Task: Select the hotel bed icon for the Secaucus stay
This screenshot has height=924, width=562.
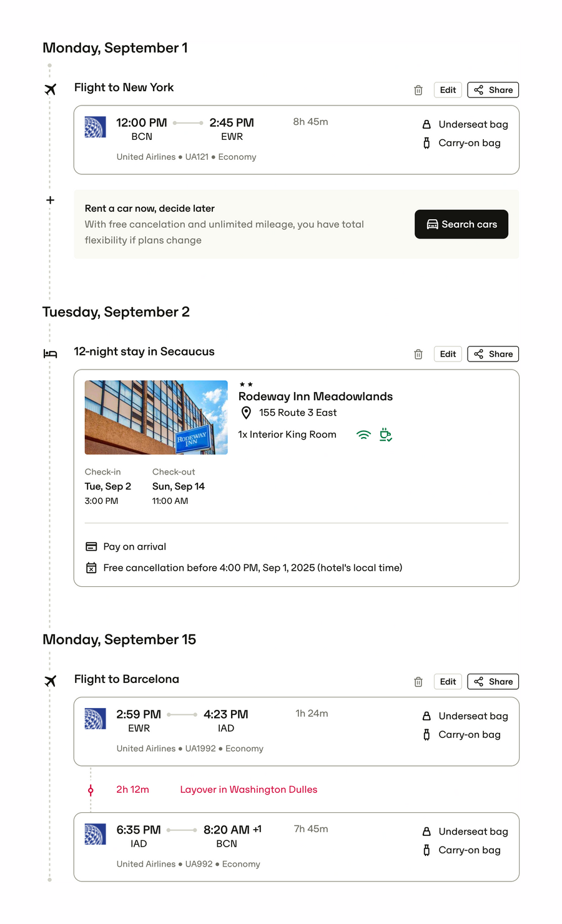Action: (50, 353)
